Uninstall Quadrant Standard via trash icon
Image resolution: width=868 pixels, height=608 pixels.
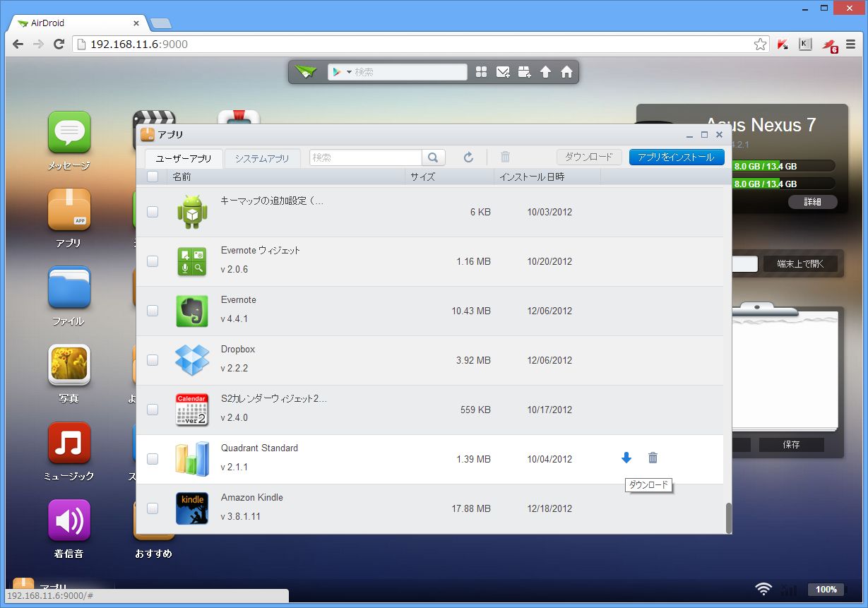pos(653,458)
